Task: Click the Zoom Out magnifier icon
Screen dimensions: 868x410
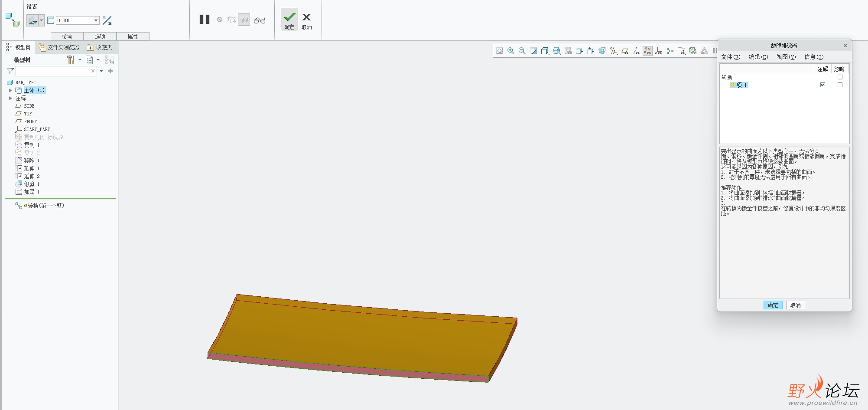Action: tap(522, 51)
